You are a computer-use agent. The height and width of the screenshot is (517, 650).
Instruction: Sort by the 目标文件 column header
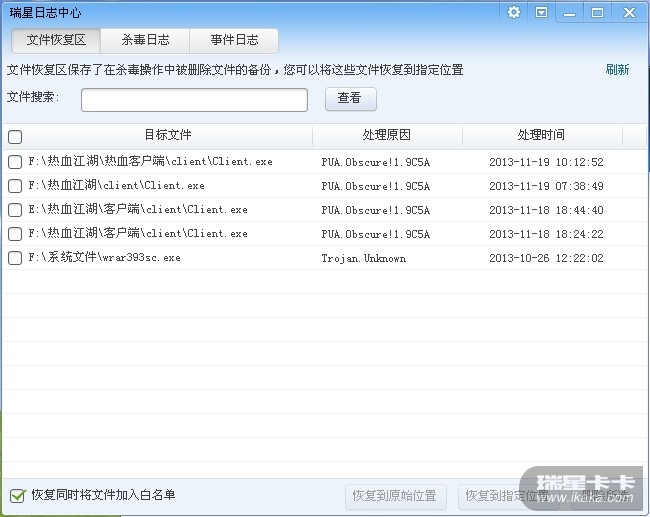pos(167,135)
